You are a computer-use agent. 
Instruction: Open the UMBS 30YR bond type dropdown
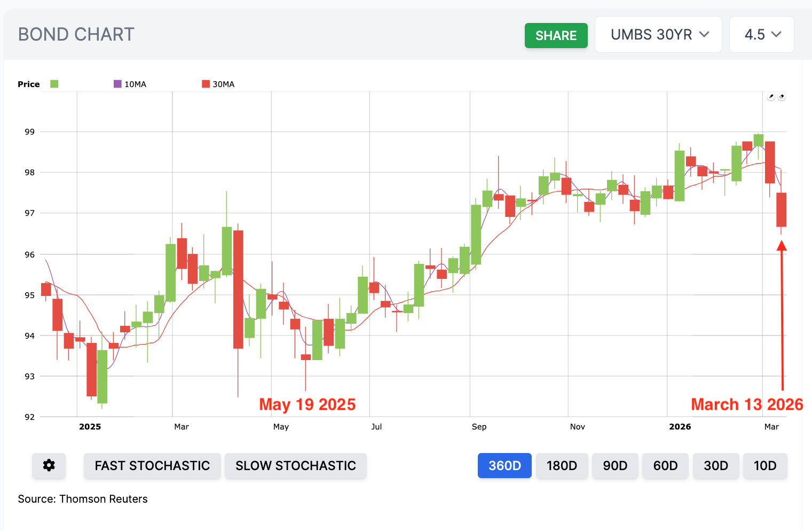658,35
